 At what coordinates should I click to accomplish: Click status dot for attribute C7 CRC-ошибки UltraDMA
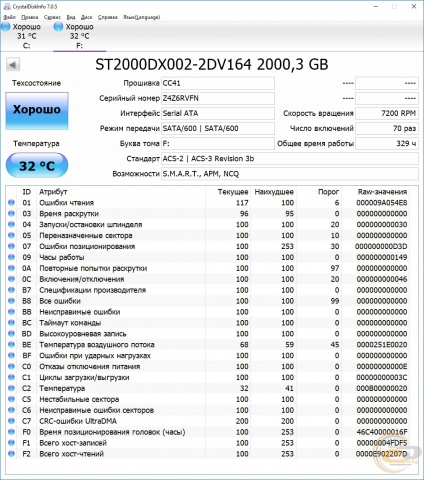pos(11,421)
